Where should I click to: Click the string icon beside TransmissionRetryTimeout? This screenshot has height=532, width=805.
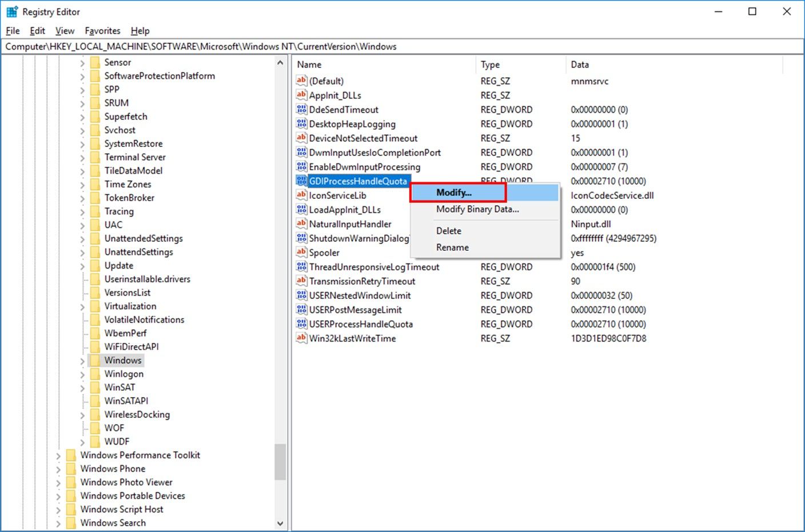301,281
